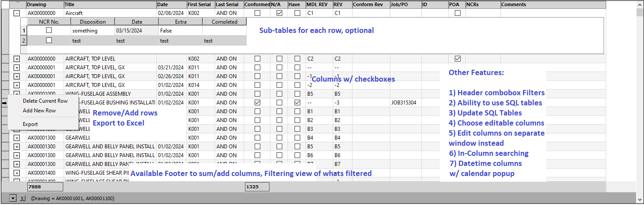
Task: Tick the NCR No. checkbox in sub-table row 2
Action: tap(49, 40)
